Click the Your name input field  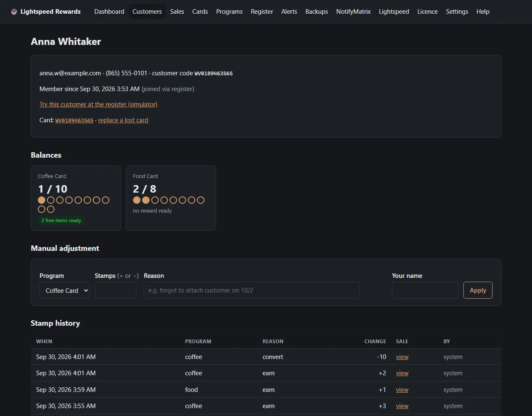pos(425,290)
